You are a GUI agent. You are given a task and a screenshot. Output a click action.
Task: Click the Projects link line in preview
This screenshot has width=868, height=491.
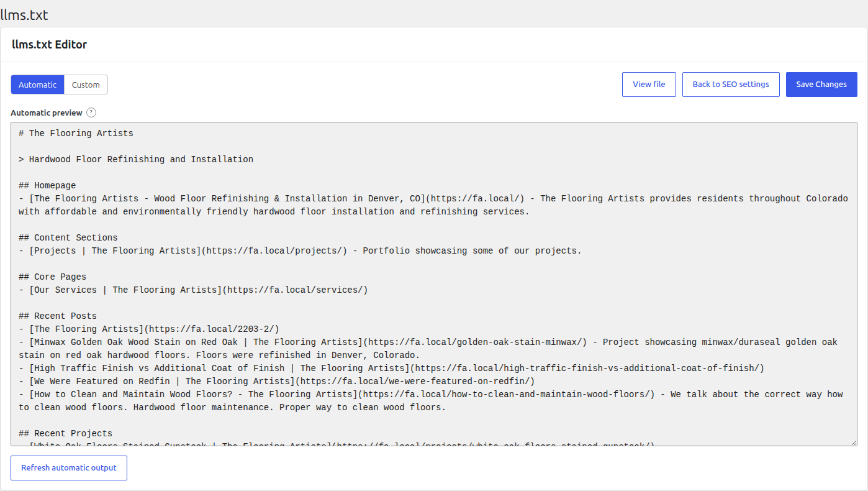tap(300, 250)
